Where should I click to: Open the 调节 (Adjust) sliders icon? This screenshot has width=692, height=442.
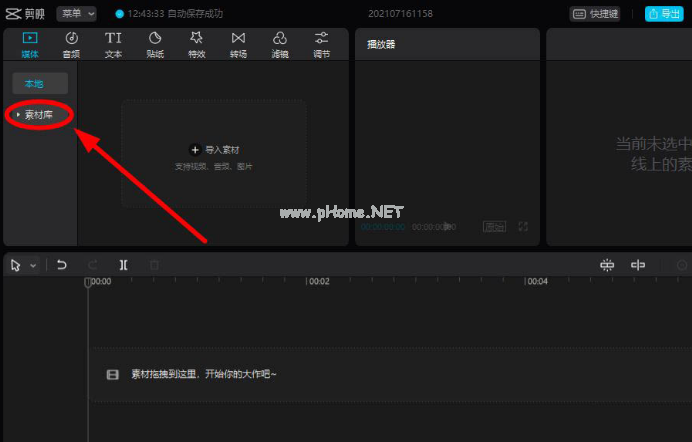click(321, 44)
